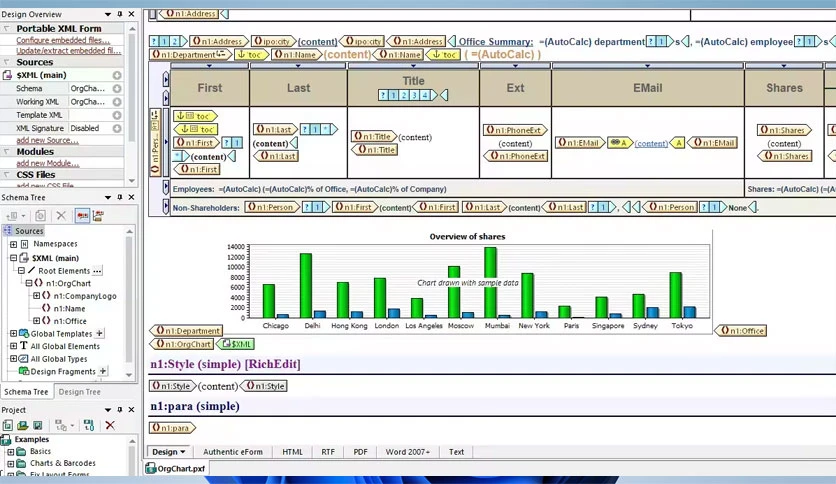Viewport: 836px width, 484px height.
Task: Collapse the Sources section in Design Overview
Action: coord(6,62)
